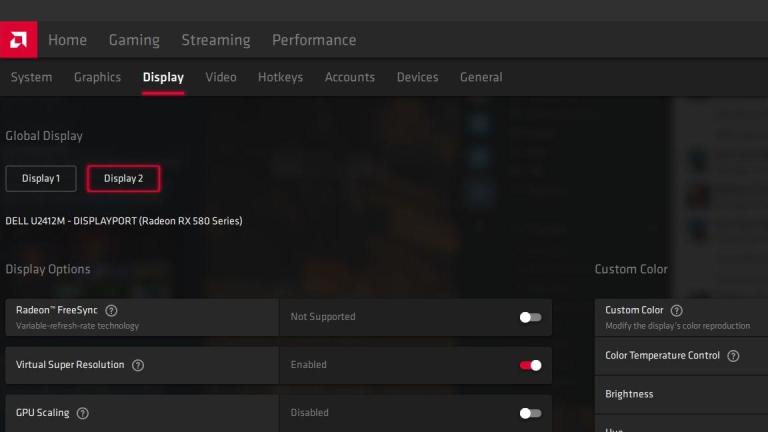The height and width of the screenshot is (432, 768).
Task: Open Radeon FreeSync help icon
Action: (x=111, y=311)
